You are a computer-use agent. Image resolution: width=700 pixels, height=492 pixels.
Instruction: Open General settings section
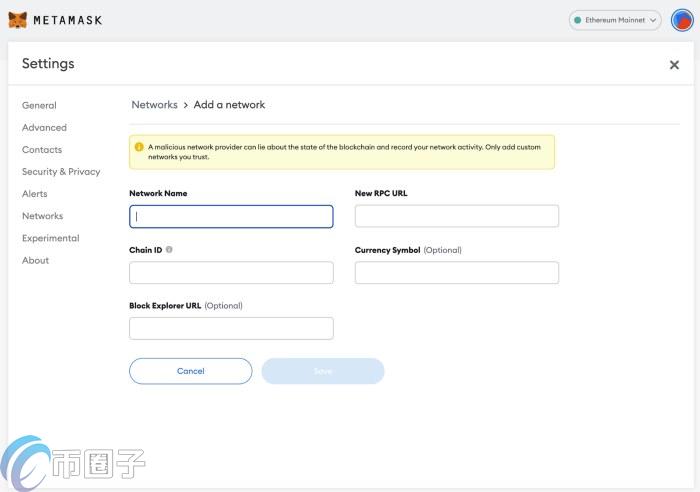click(39, 105)
